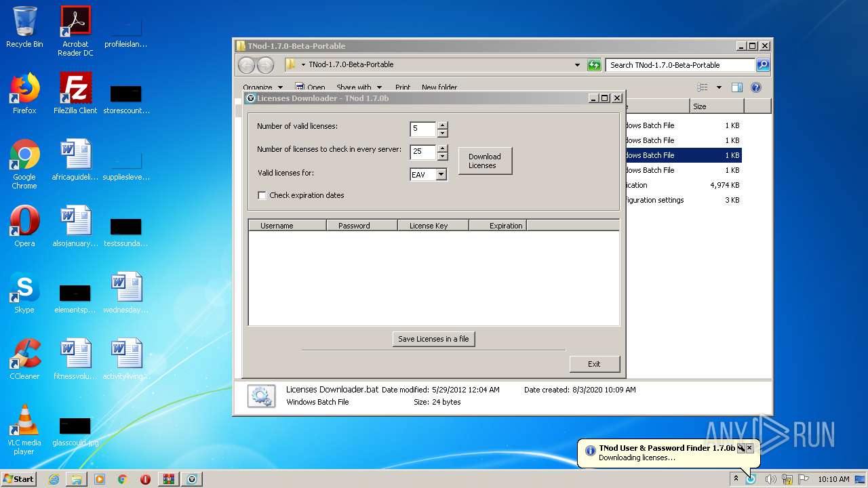Click New folder in Explorer toolbar

(x=439, y=87)
